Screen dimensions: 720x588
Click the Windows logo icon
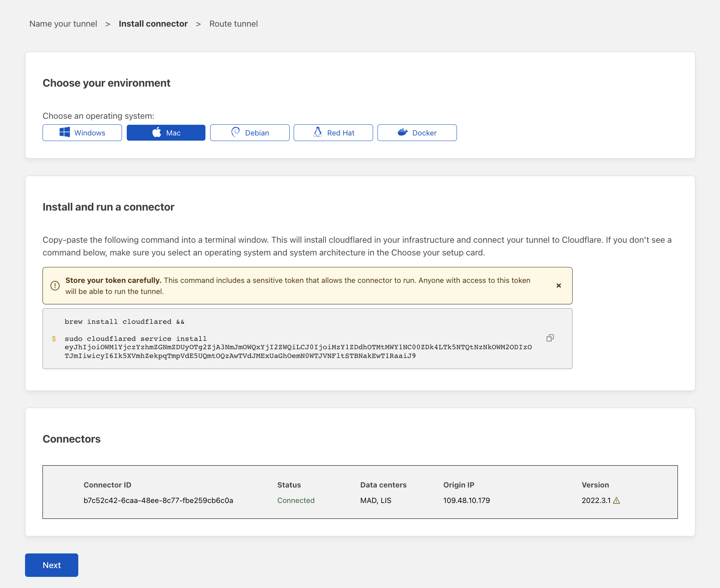click(x=64, y=132)
